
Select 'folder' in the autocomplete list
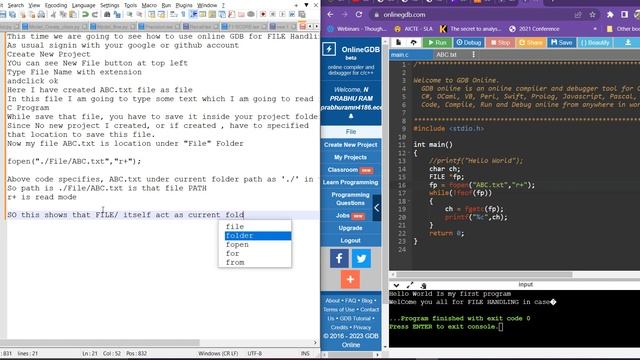[x=258, y=236]
